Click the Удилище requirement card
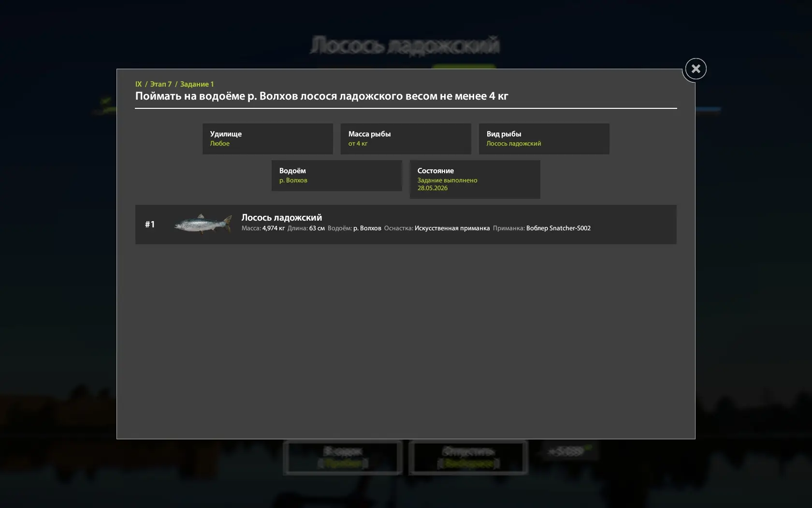812x508 pixels. 268,139
